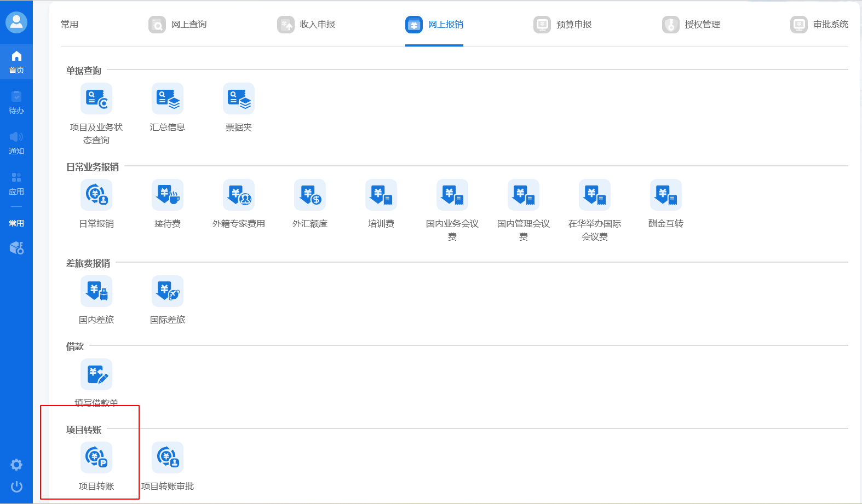Open the 授权管理 tab

pos(691,25)
